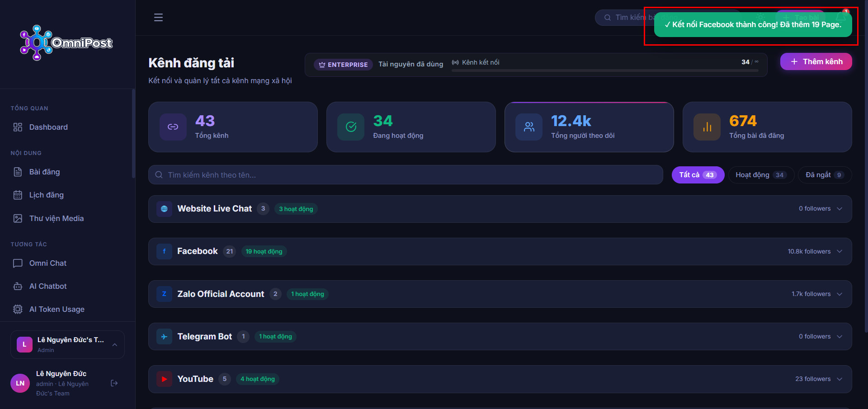This screenshot has height=409, width=868.
Task: Expand the Website Live Chat chevron
Action: 840,209
